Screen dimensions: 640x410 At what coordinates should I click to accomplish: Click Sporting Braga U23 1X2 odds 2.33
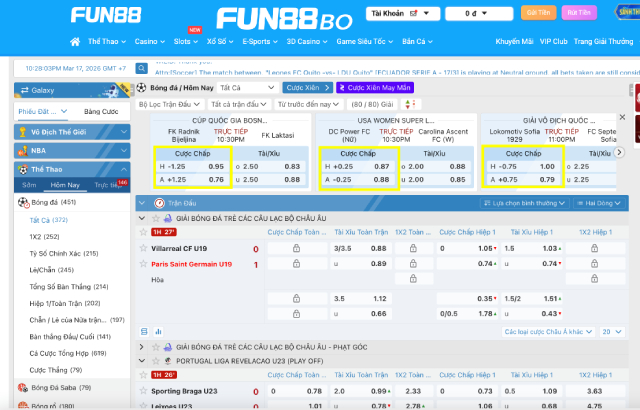(413, 391)
